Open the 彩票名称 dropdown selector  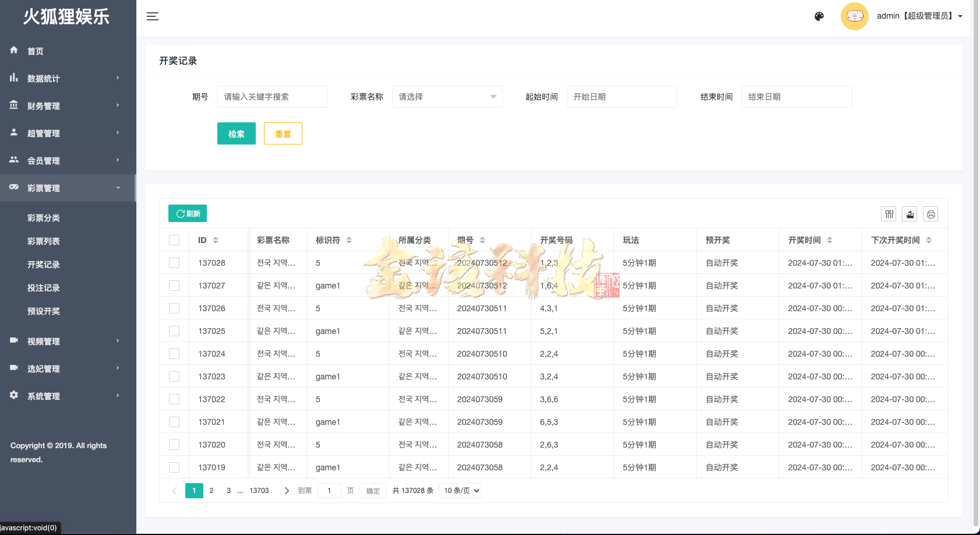point(447,97)
